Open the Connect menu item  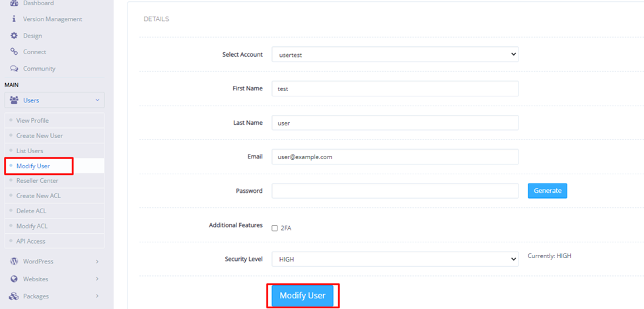[x=34, y=51]
